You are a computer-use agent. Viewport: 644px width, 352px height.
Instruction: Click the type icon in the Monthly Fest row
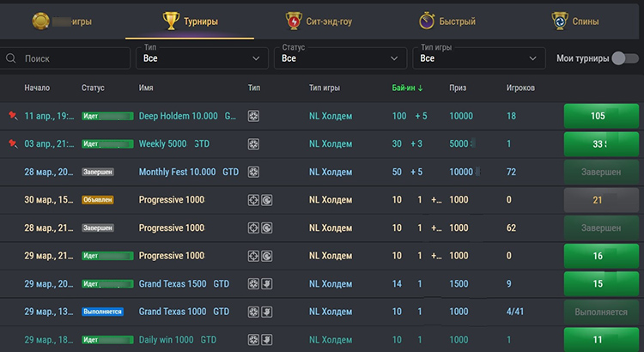coord(253,172)
